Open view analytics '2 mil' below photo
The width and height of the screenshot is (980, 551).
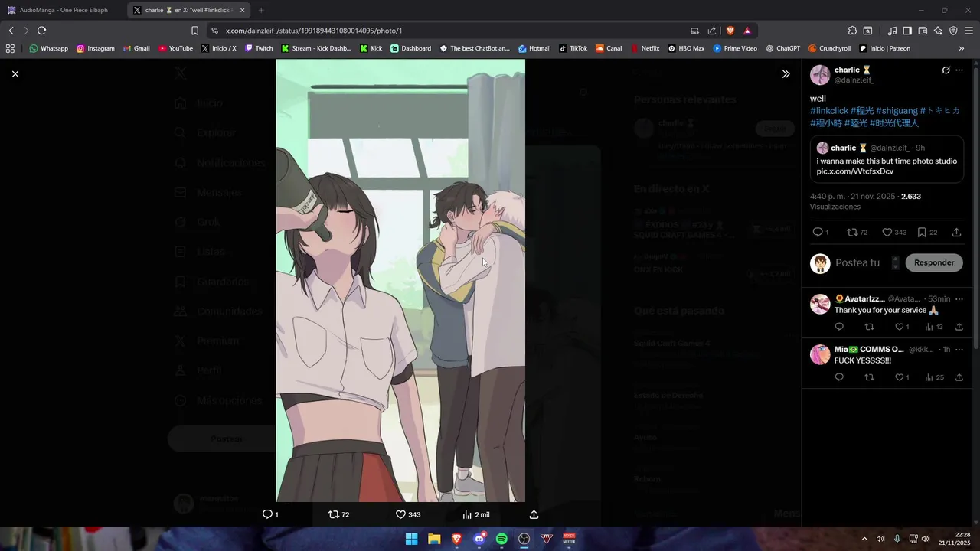tap(475, 514)
